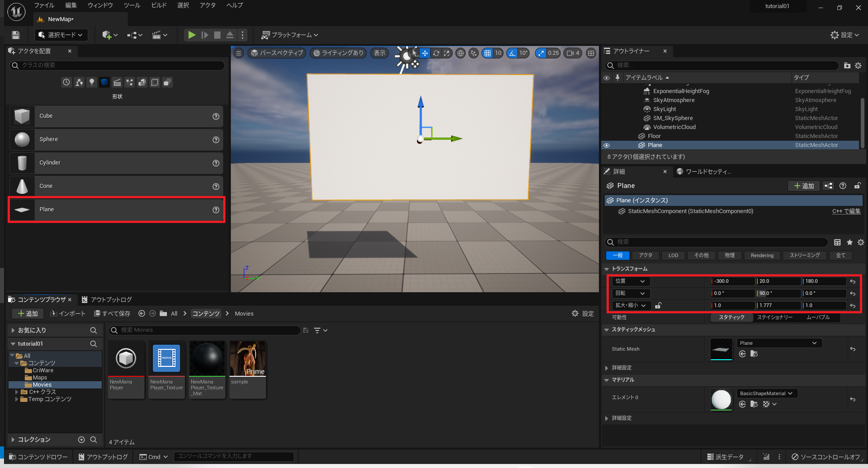
Task: Click the Cube shape help icon
Action: pyautogui.click(x=216, y=116)
